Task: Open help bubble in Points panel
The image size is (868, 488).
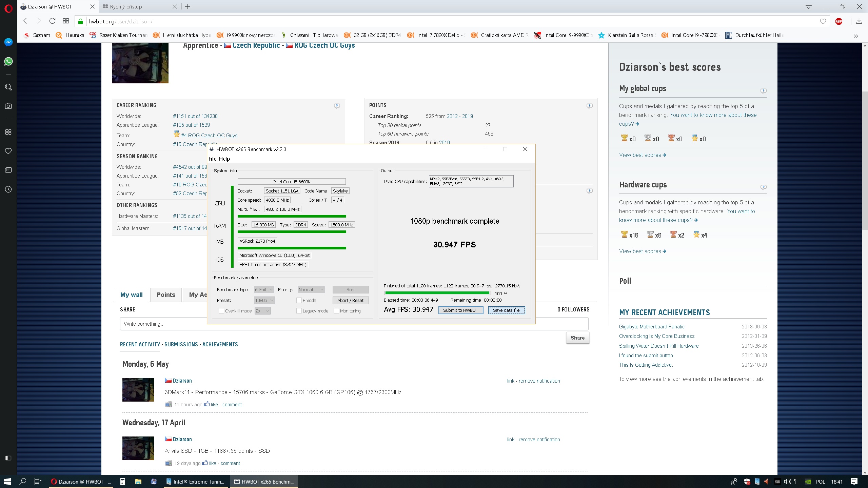Action: tap(590, 106)
